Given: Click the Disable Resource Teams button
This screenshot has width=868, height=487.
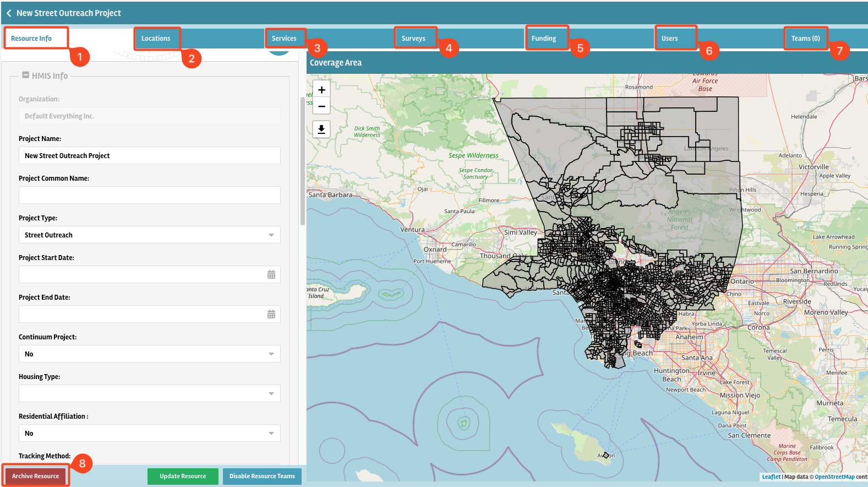Looking at the screenshot, I should [262, 477].
